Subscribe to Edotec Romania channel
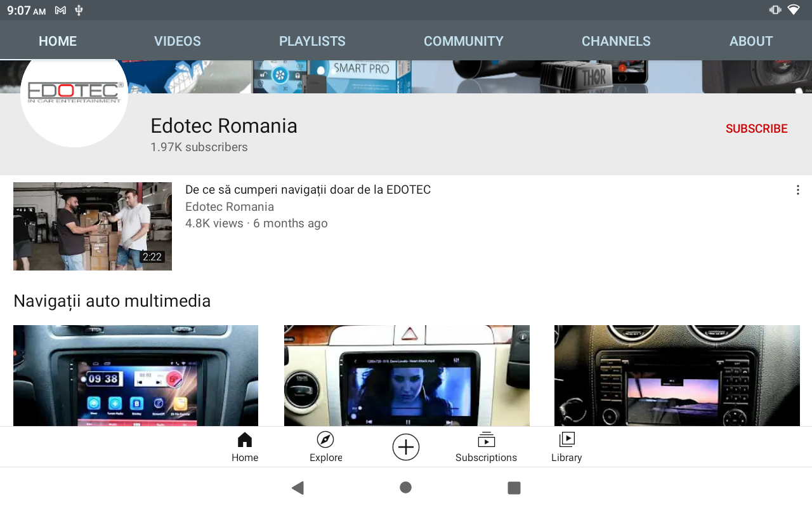Image resolution: width=812 pixels, height=508 pixels. 757,129
